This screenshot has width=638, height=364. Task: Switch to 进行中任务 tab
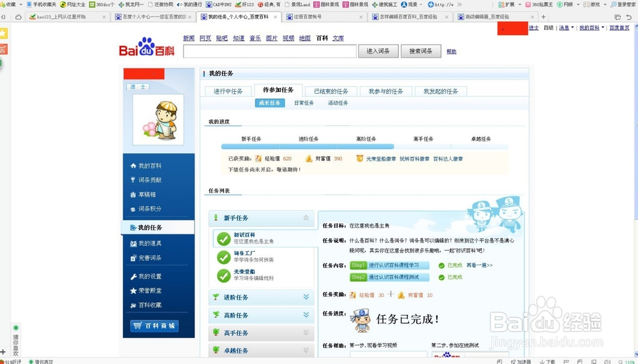[228, 91]
